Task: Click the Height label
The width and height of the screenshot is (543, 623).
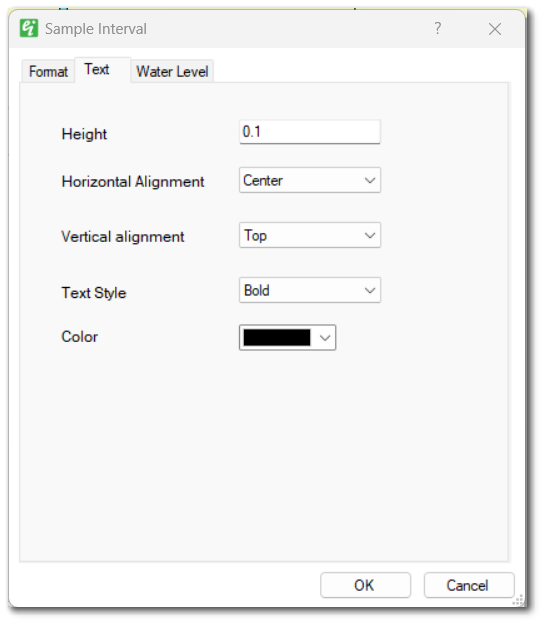Action: tap(84, 134)
